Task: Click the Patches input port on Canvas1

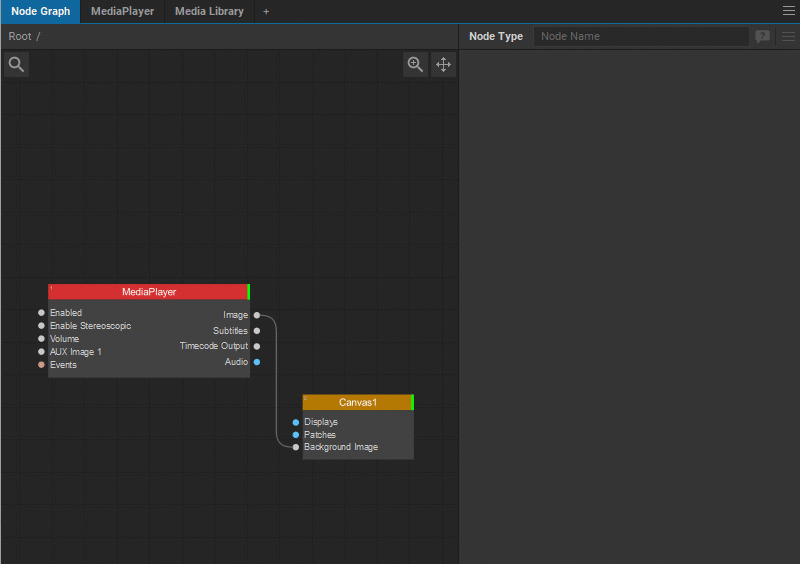Action: (296, 435)
